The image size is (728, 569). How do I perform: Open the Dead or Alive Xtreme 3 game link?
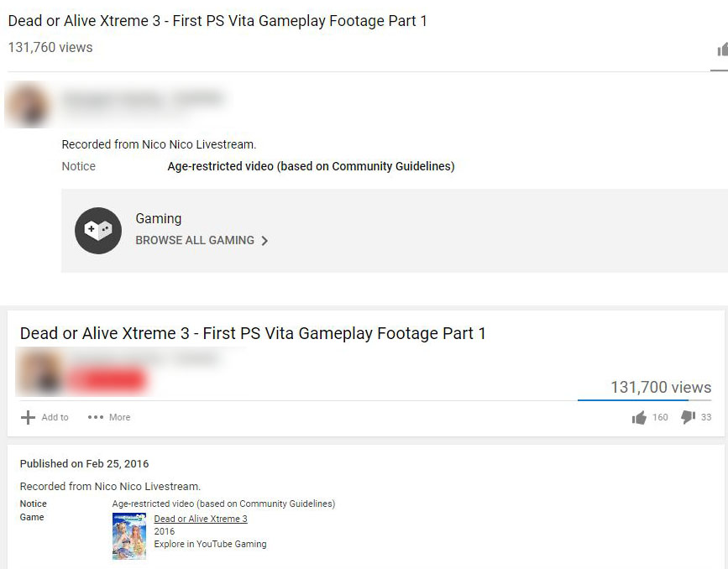[201, 519]
